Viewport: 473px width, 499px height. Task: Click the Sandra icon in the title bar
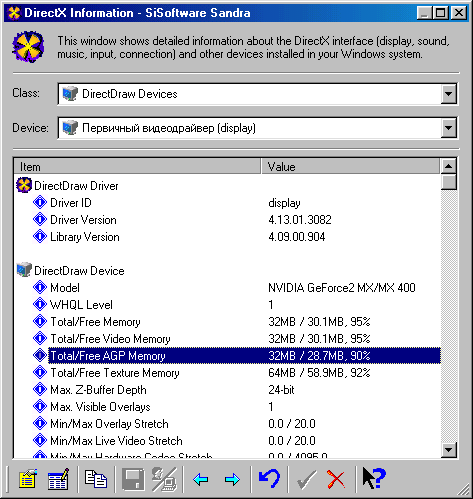[x=14, y=13]
